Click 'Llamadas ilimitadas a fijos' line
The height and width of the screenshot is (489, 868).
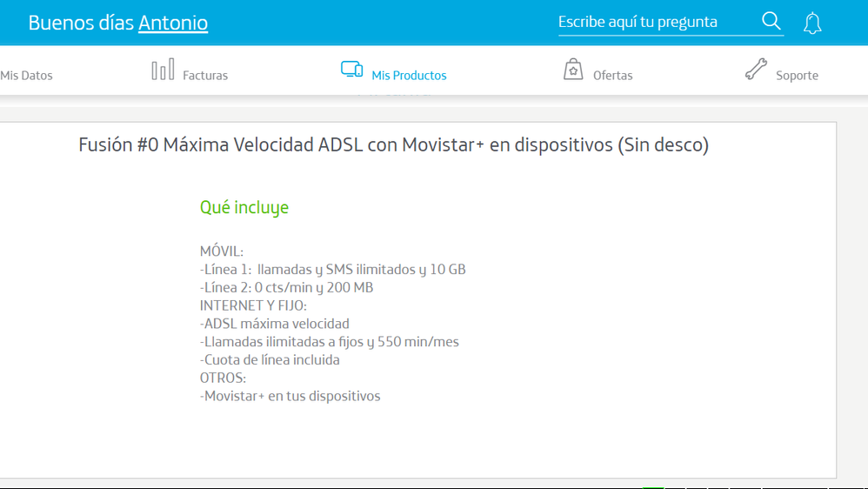[x=330, y=342]
